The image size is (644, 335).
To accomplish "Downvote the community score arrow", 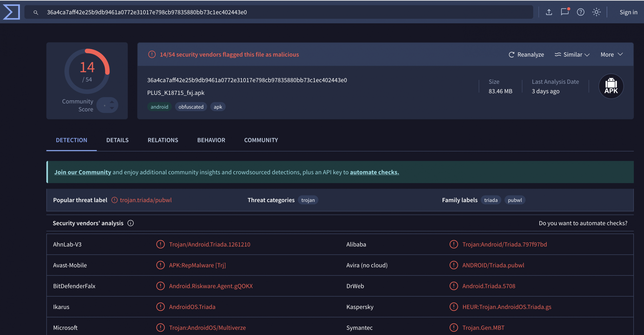I will point(112,108).
